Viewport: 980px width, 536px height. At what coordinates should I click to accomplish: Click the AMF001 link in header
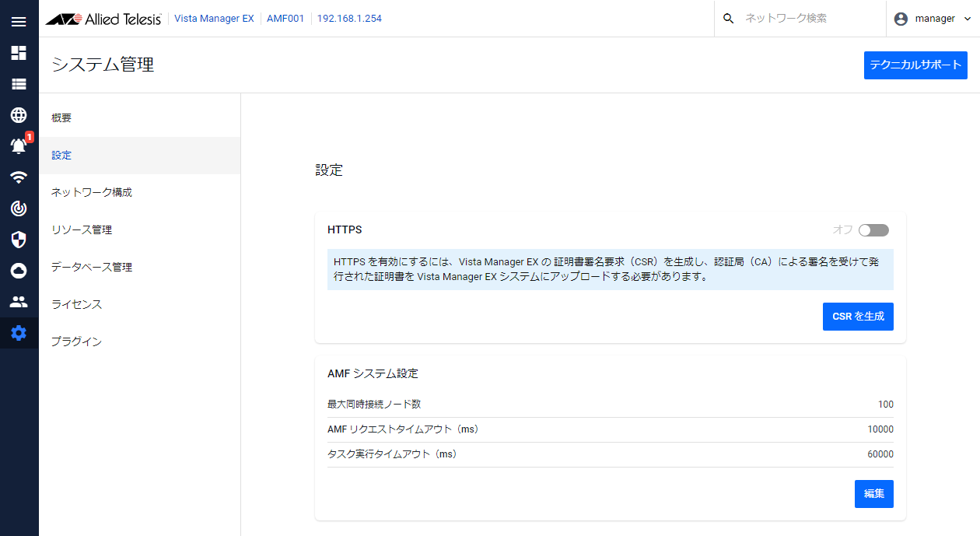coord(285,19)
